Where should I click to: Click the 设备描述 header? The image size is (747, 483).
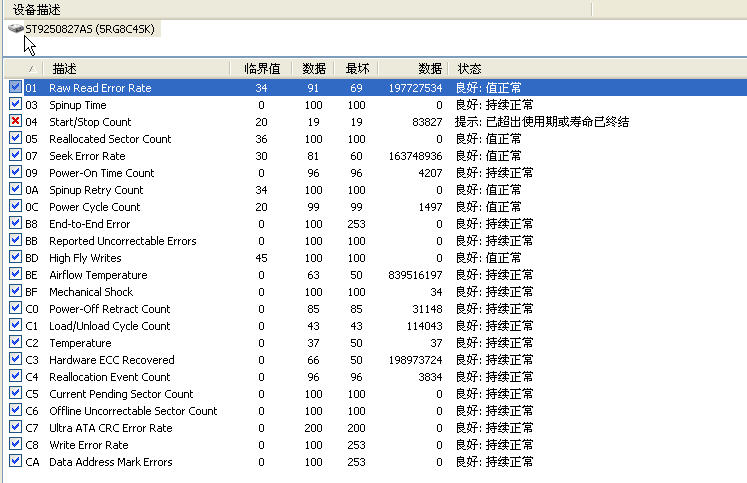point(38,9)
